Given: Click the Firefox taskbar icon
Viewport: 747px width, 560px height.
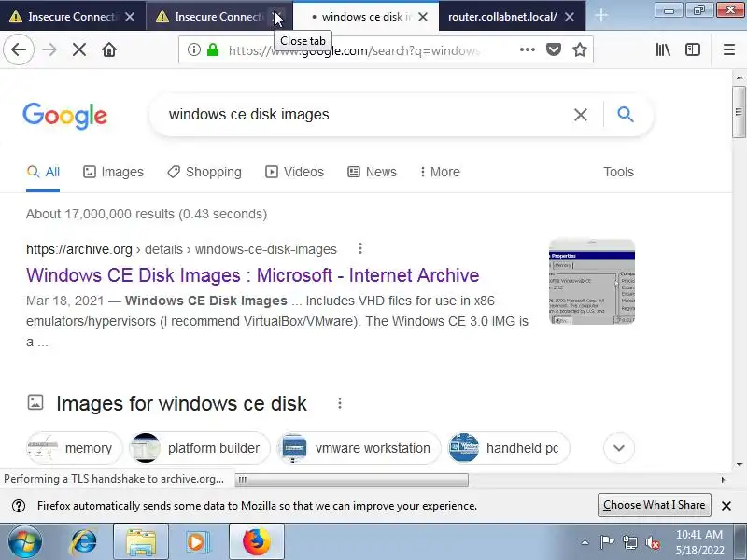Looking at the screenshot, I should [x=256, y=542].
